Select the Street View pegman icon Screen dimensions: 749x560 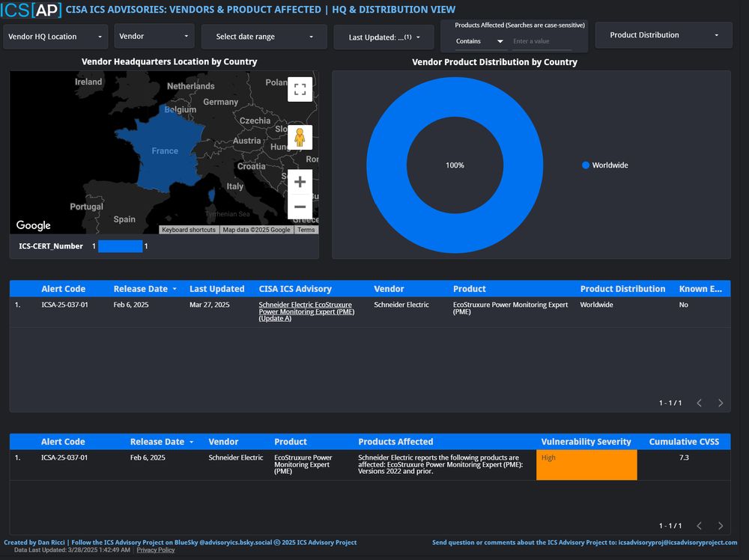[300, 138]
